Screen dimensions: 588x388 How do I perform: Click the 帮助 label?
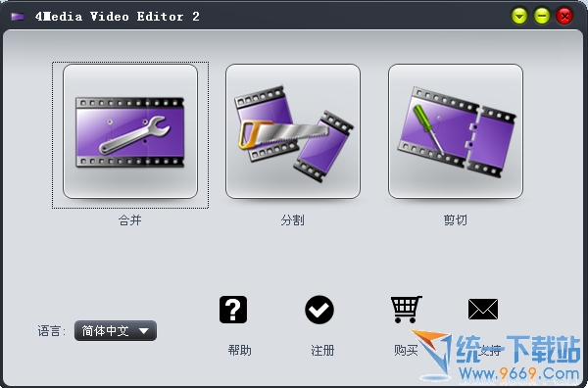tap(240, 351)
